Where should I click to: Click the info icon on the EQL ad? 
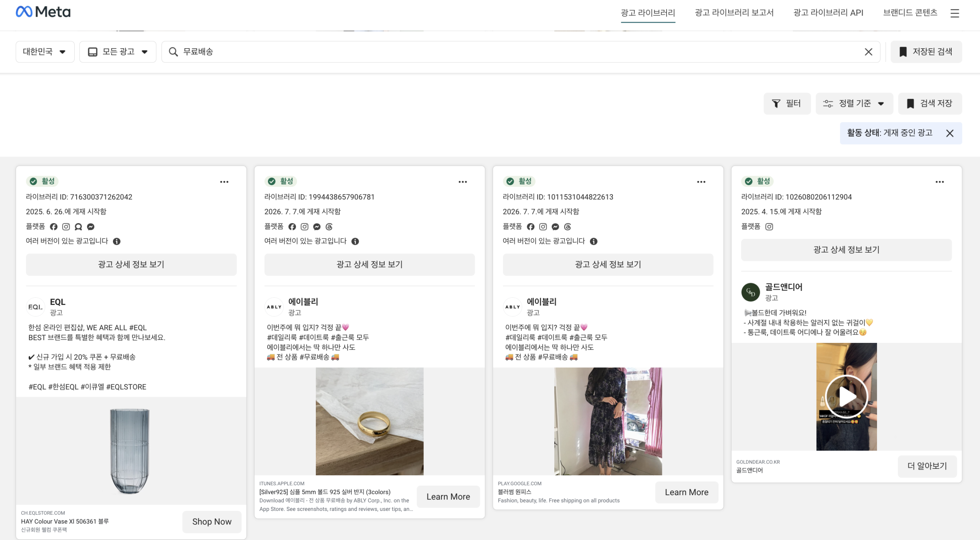tap(117, 241)
